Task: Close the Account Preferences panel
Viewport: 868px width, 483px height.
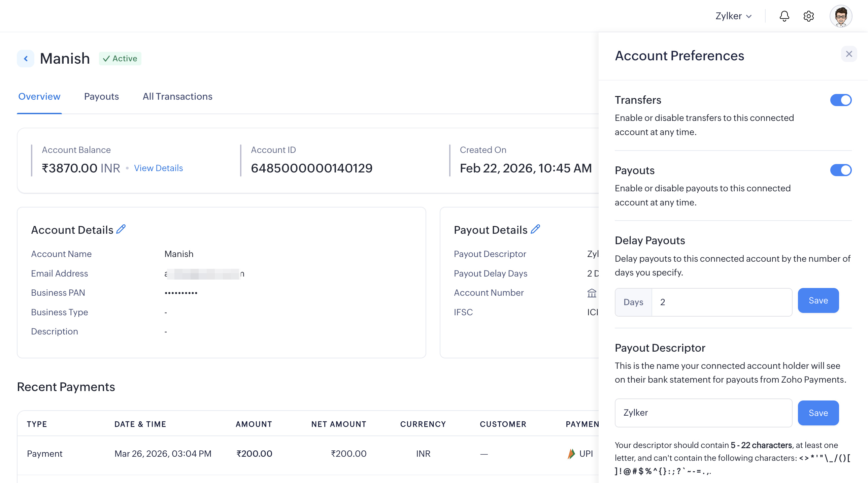Action: pyautogui.click(x=849, y=54)
